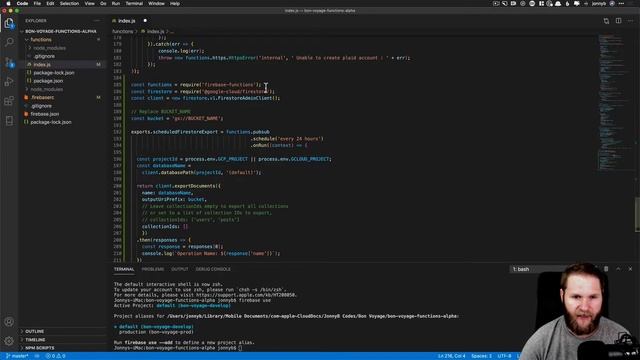Open package.json in functions folder
This screenshot has height=360, width=640.
tap(48, 81)
